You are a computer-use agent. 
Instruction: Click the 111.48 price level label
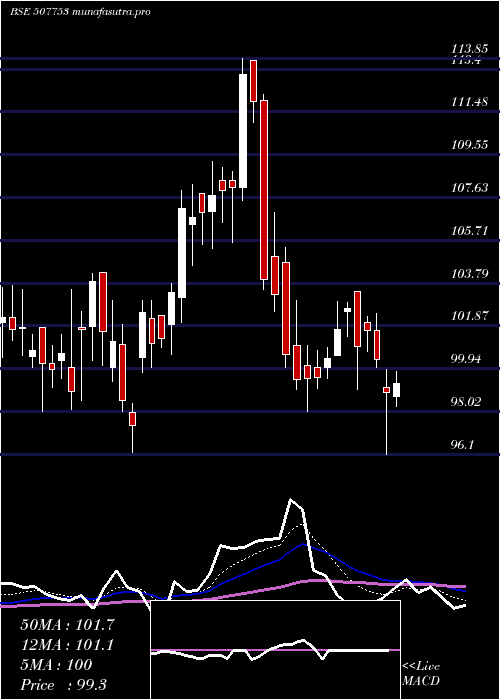(470, 102)
